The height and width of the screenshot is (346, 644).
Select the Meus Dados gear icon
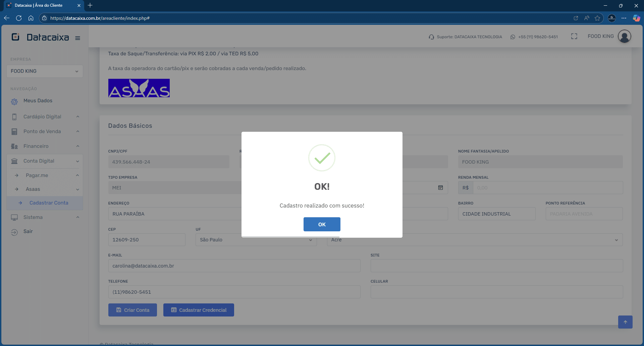[x=14, y=102]
